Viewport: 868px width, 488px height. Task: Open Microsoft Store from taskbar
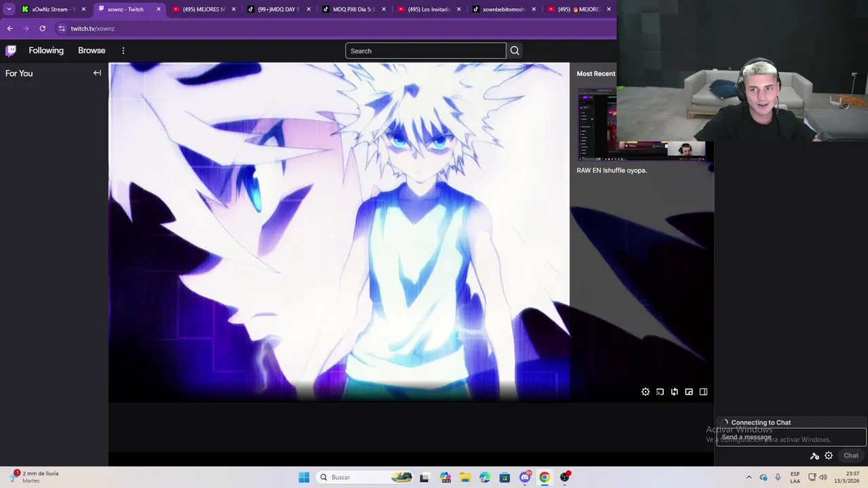505,477
